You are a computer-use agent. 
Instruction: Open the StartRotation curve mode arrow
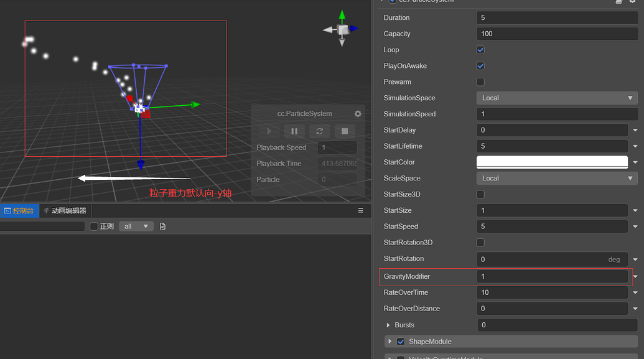635,259
